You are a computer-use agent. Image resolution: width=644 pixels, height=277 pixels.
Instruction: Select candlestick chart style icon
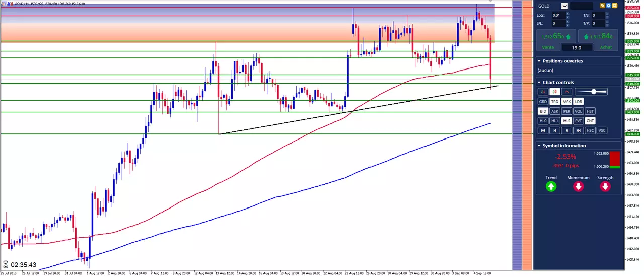coord(555,92)
